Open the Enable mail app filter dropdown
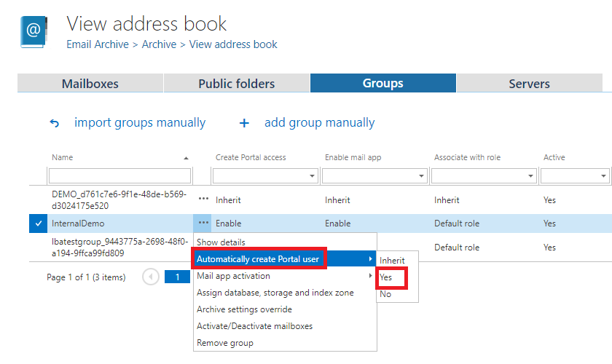This screenshot has height=364, width=612. (x=421, y=176)
